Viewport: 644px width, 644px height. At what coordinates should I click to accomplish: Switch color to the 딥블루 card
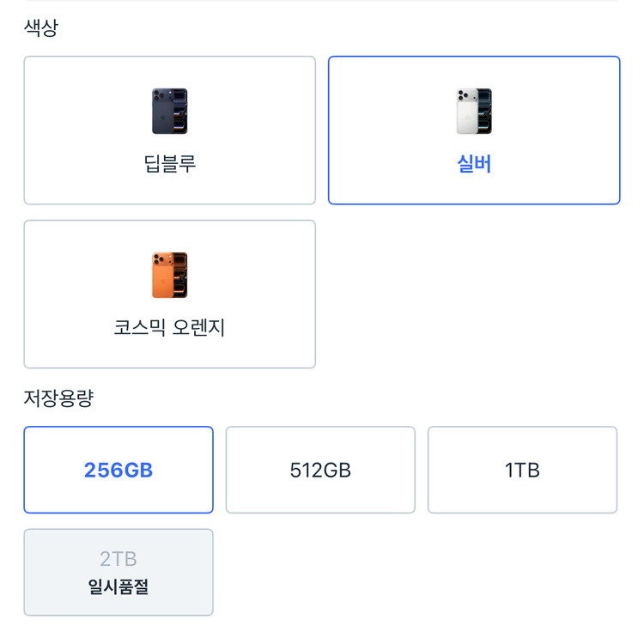click(170, 131)
